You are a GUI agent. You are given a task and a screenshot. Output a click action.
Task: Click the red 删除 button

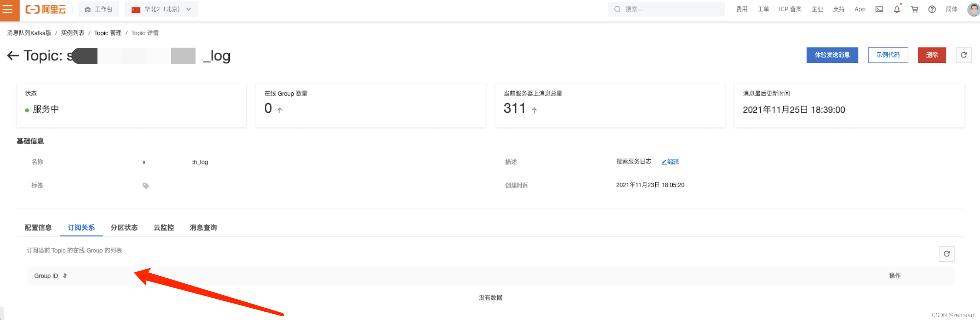click(x=932, y=55)
